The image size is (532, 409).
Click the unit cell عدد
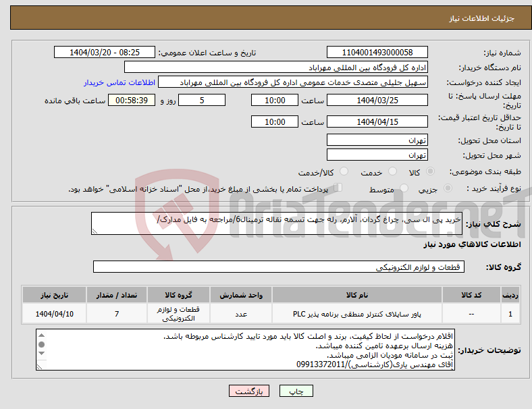click(x=241, y=314)
